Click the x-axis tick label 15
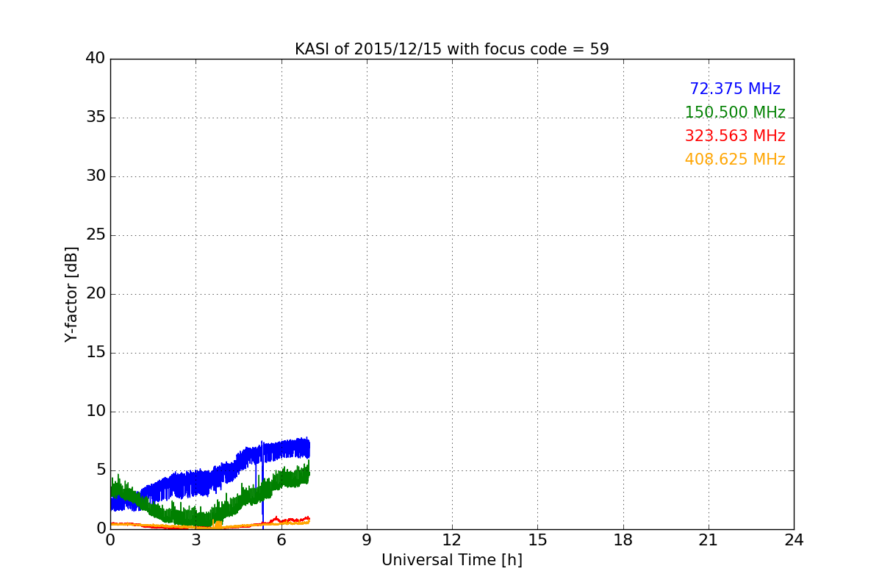The width and height of the screenshot is (882, 588). (x=537, y=540)
